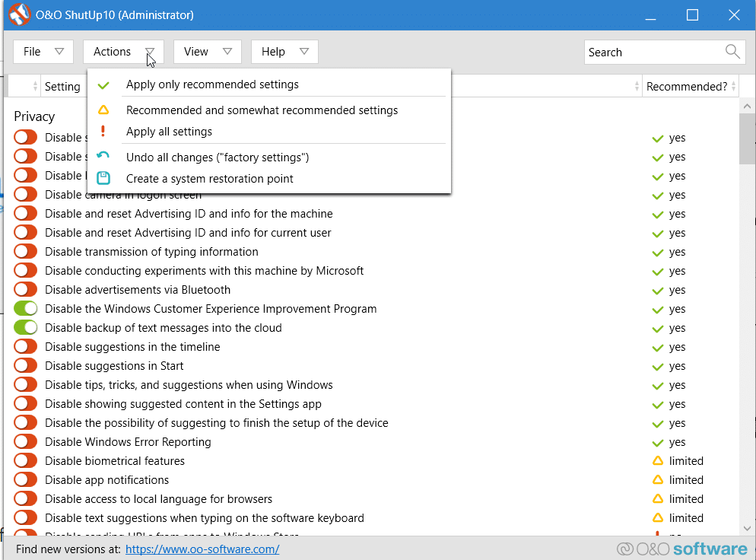Click inside the Search input field
This screenshot has height=560, width=756.
(654, 52)
